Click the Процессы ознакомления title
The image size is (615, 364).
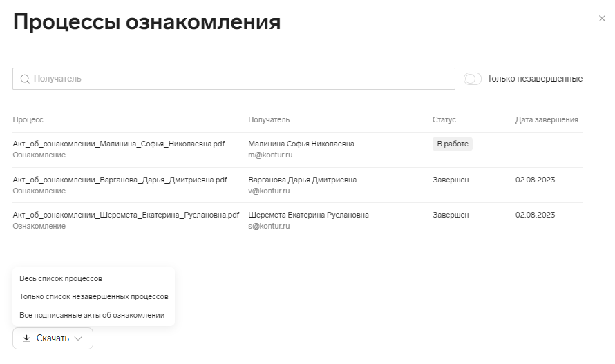point(146,21)
